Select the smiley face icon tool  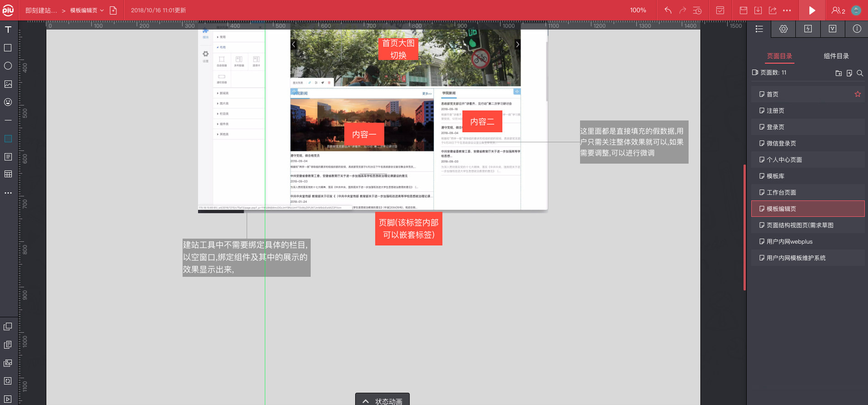pyautogui.click(x=8, y=102)
